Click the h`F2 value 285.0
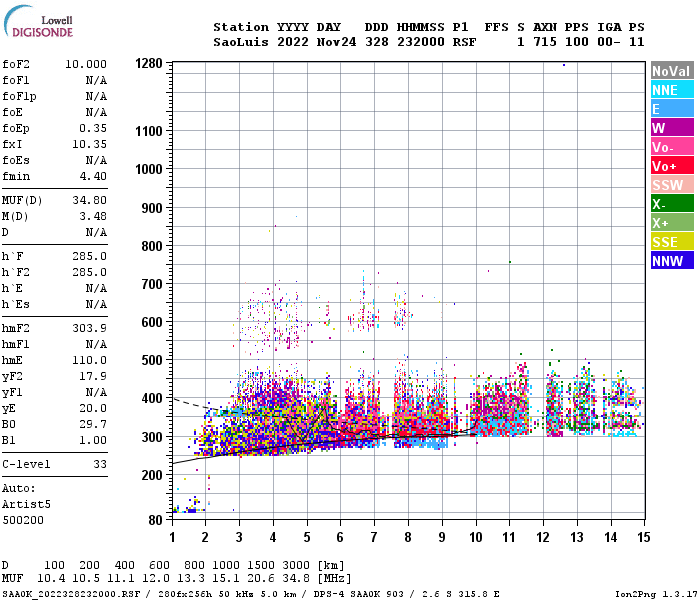The width and height of the screenshot is (700, 600). [x=89, y=272]
